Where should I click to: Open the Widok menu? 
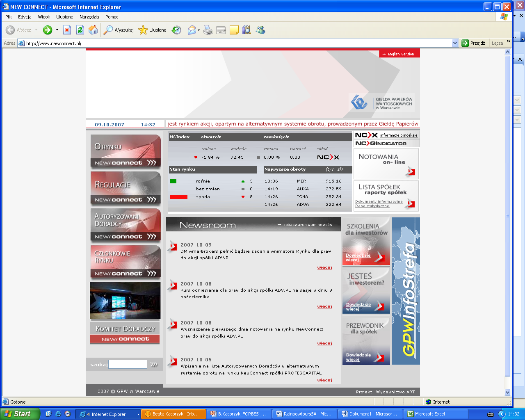coord(44,17)
